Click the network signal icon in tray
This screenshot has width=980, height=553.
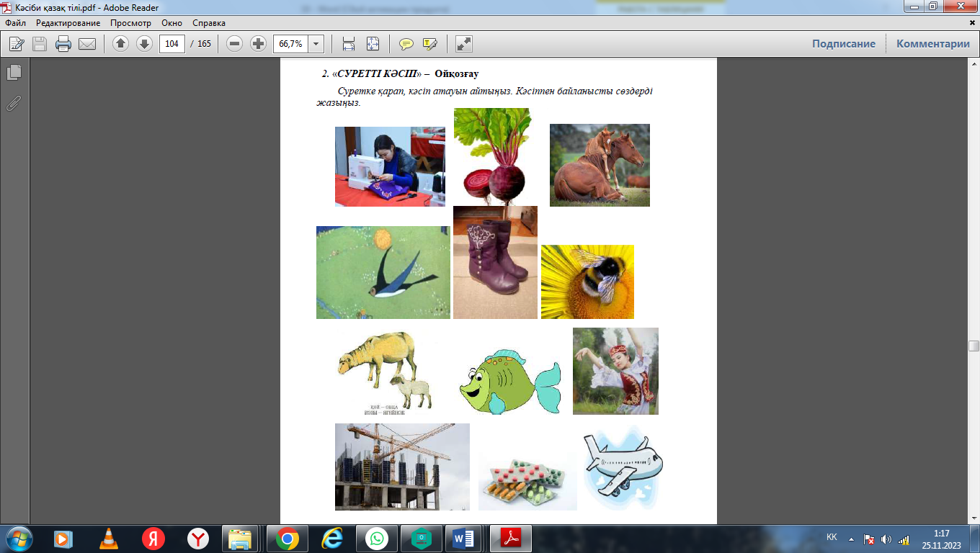point(904,539)
